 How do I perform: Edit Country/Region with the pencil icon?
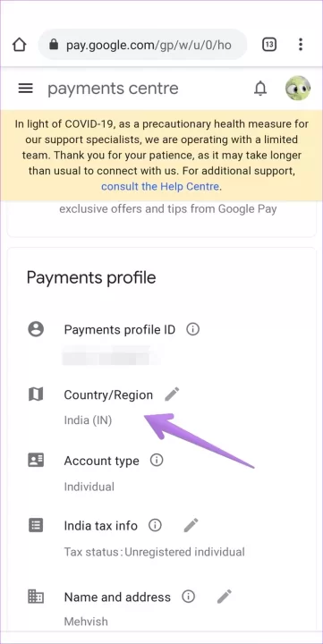pyautogui.click(x=172, y=394)
